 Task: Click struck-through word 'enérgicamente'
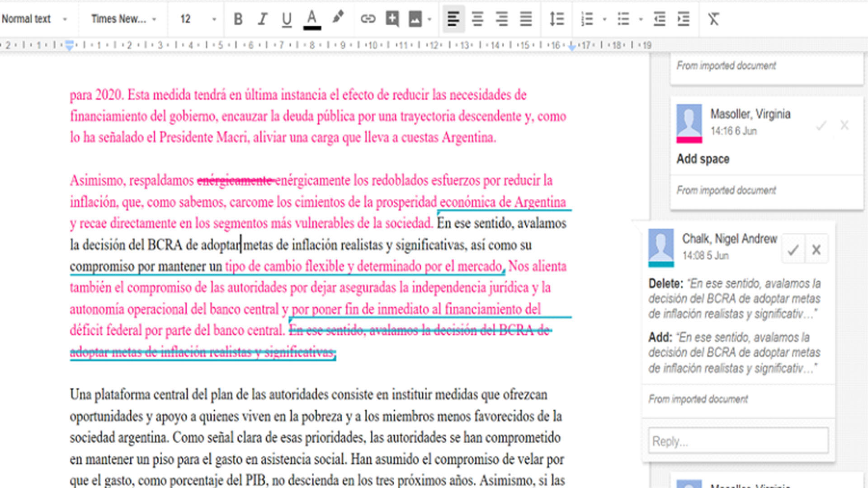click(235, 181)
